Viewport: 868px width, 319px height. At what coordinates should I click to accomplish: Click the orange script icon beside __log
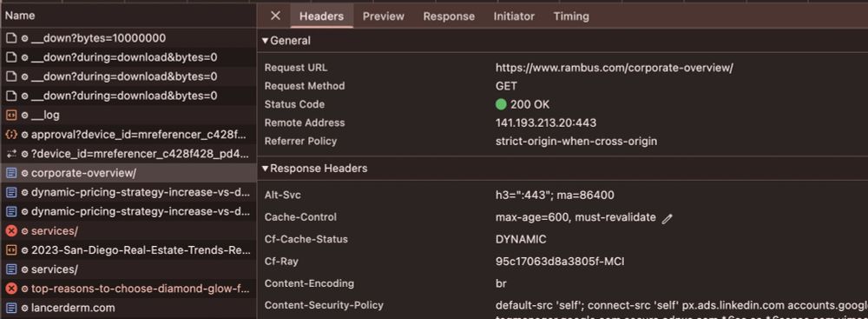11,116
